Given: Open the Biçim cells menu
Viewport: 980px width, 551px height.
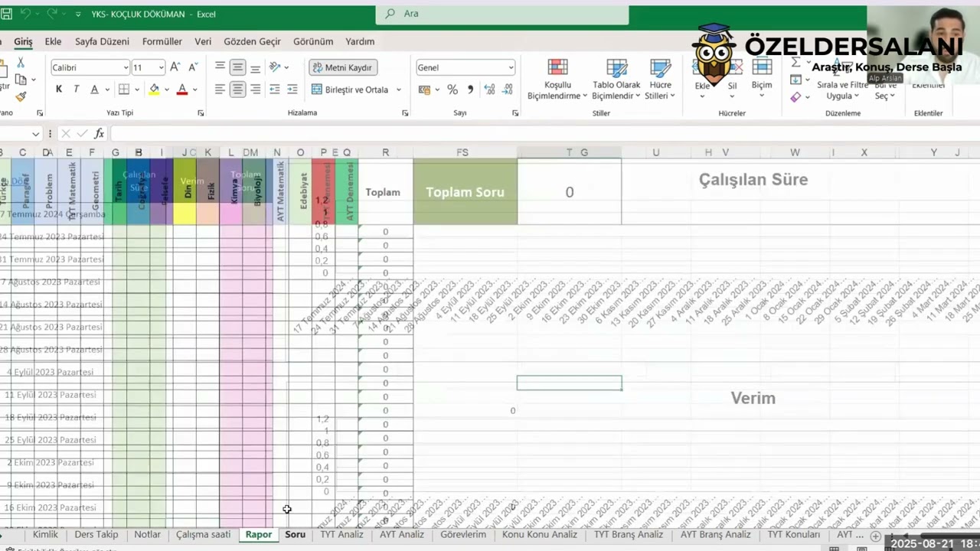Looking at the screenshot, I should [761, 77].
